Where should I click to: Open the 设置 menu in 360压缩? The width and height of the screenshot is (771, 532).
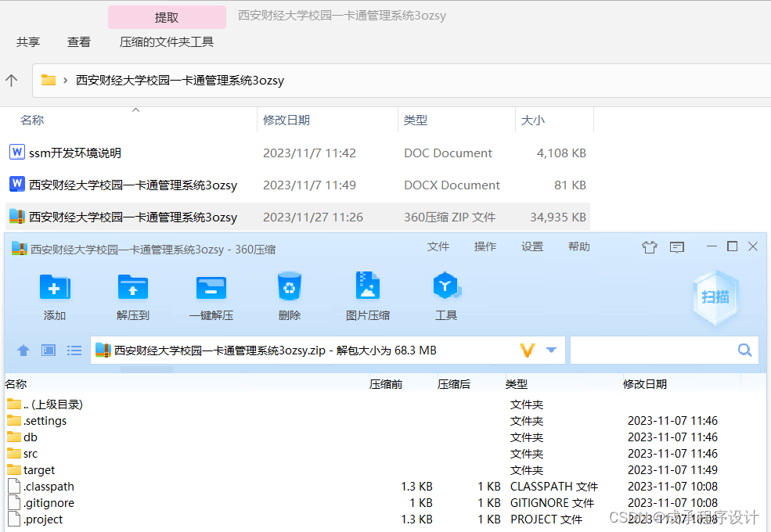[531, 246]
